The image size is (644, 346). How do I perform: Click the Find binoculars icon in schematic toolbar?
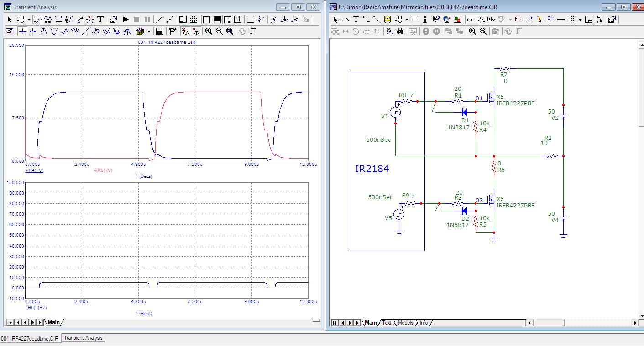click(x=400, y=31)
